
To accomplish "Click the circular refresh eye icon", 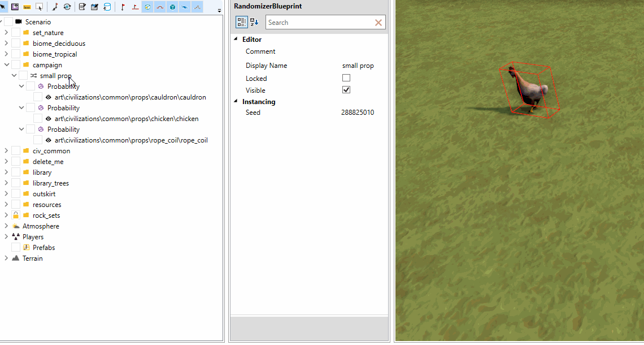I will pyautogui.click(x=67, y=7).
